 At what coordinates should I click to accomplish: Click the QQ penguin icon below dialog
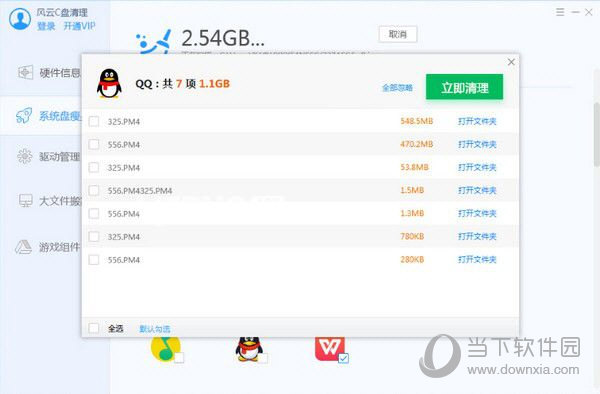click(x=249, y=349)
